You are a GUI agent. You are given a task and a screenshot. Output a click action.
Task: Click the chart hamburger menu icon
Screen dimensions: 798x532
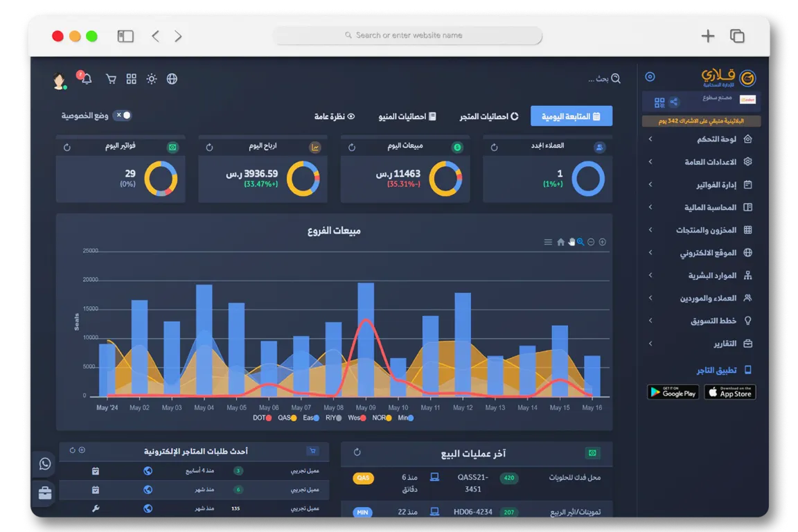(548, 242)
